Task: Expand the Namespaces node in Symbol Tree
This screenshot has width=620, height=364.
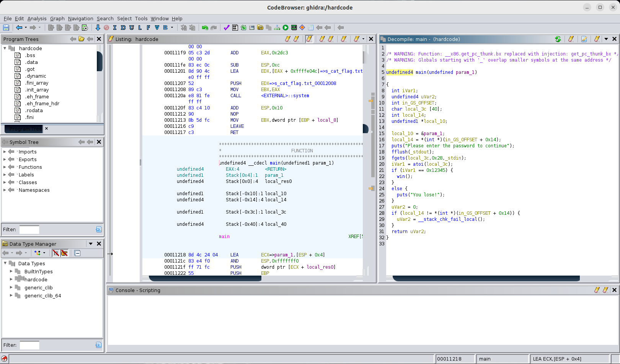Action: click(x=5, y=190)
